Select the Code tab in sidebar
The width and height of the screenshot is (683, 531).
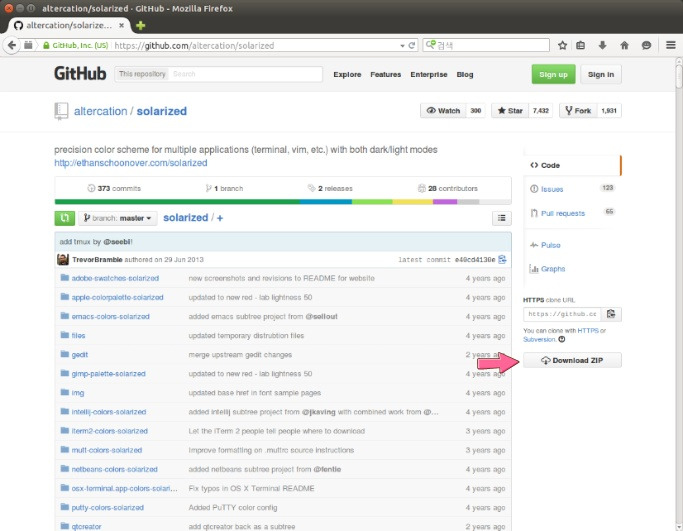[572, 165]
